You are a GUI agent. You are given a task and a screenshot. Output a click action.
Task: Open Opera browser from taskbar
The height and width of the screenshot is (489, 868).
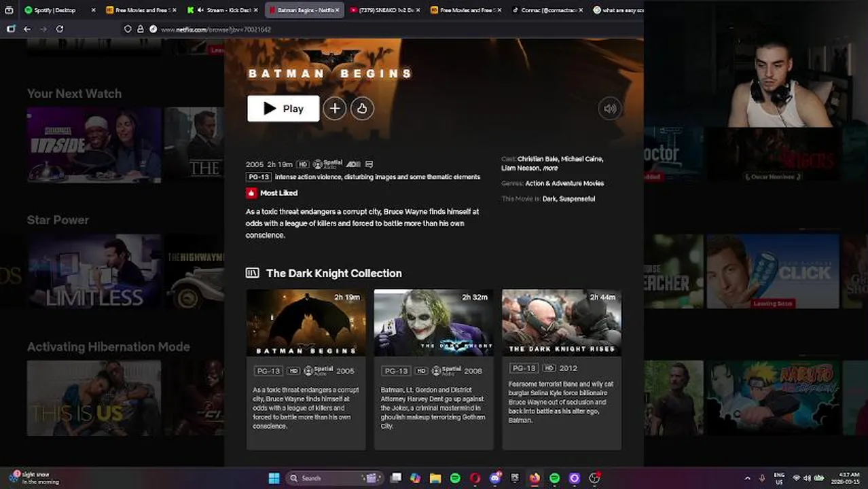[475, 478]
